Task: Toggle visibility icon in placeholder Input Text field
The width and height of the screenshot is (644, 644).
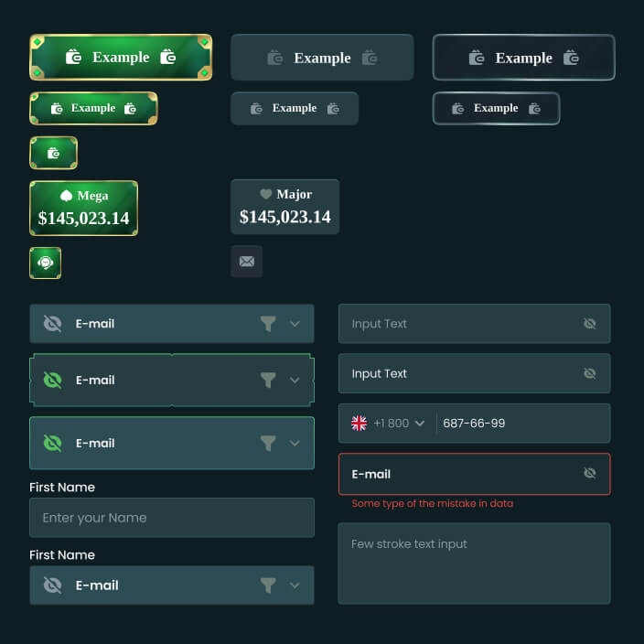Action: click(x=590, y=324)
